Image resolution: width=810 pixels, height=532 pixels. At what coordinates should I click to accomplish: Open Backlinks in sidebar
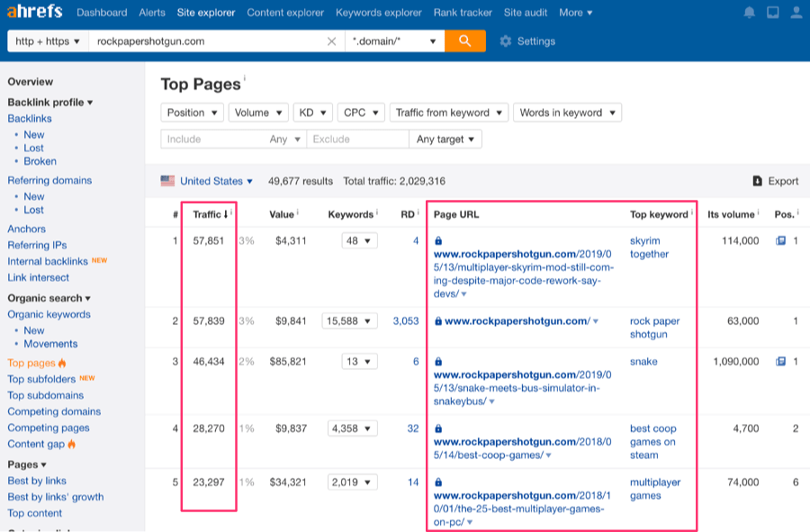point(30,118)
